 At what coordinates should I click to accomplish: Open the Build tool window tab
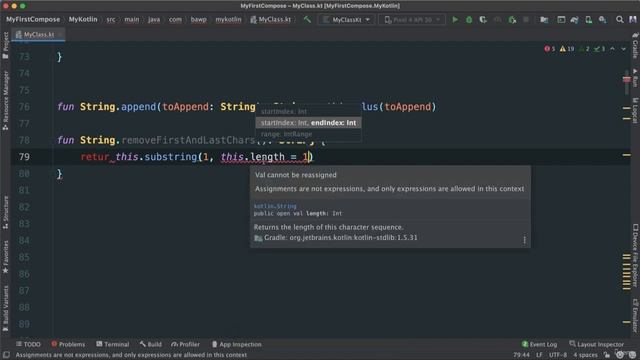pos(151,344)
